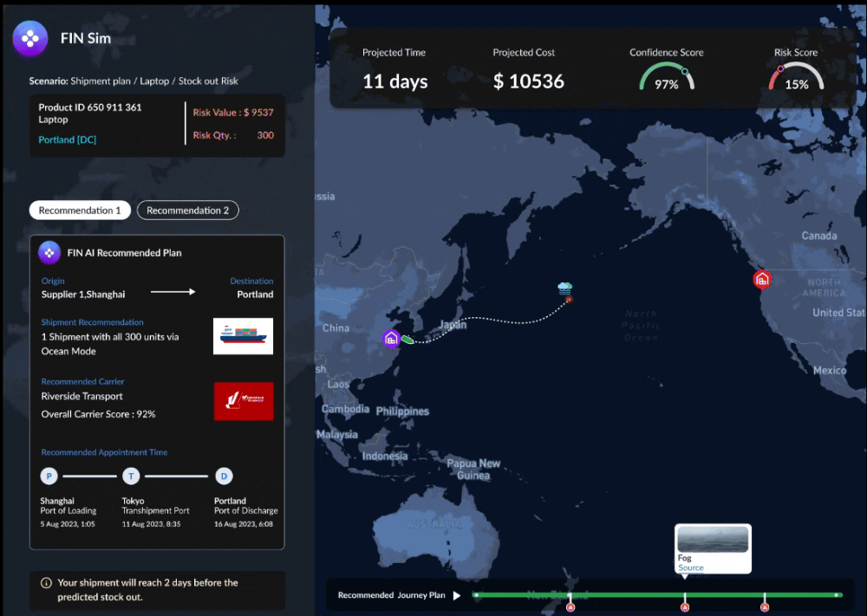Click the Recommended Appointment Time heading
The height and width of the screenshot is (616, 867).
[x=104, y=452]
